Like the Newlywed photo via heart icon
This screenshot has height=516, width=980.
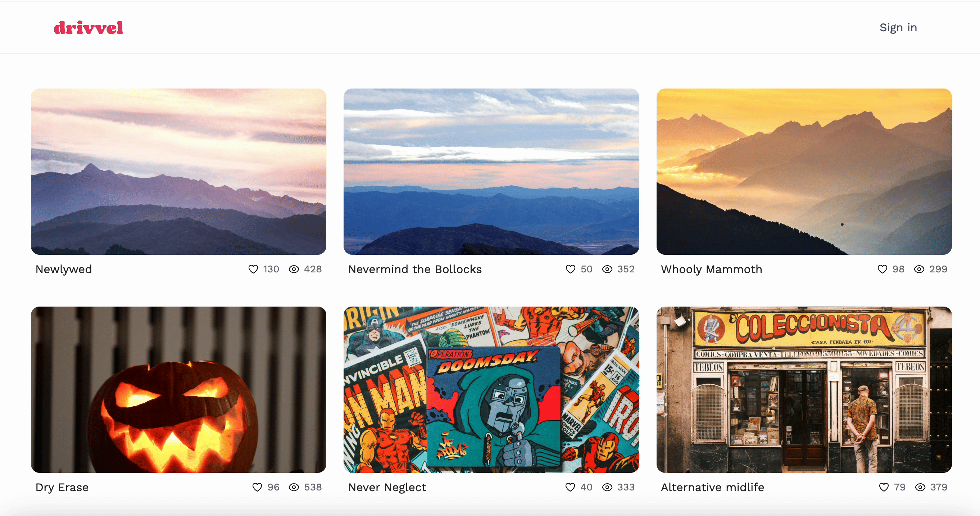coord(253,270)
